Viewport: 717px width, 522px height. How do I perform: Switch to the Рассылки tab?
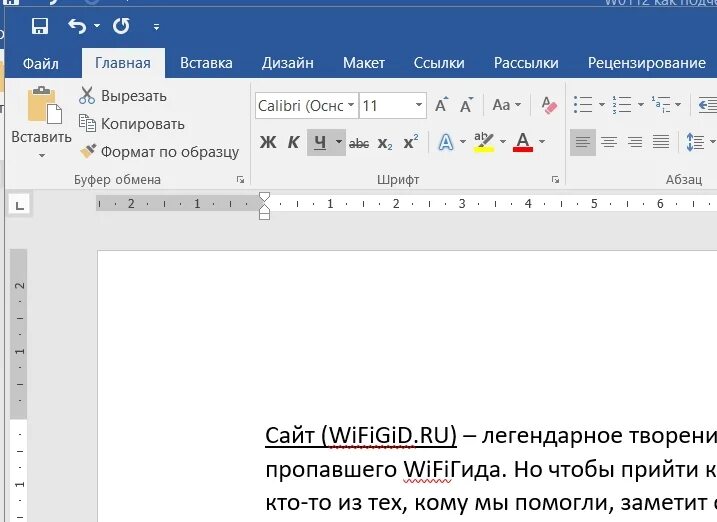tap(526, 63)
